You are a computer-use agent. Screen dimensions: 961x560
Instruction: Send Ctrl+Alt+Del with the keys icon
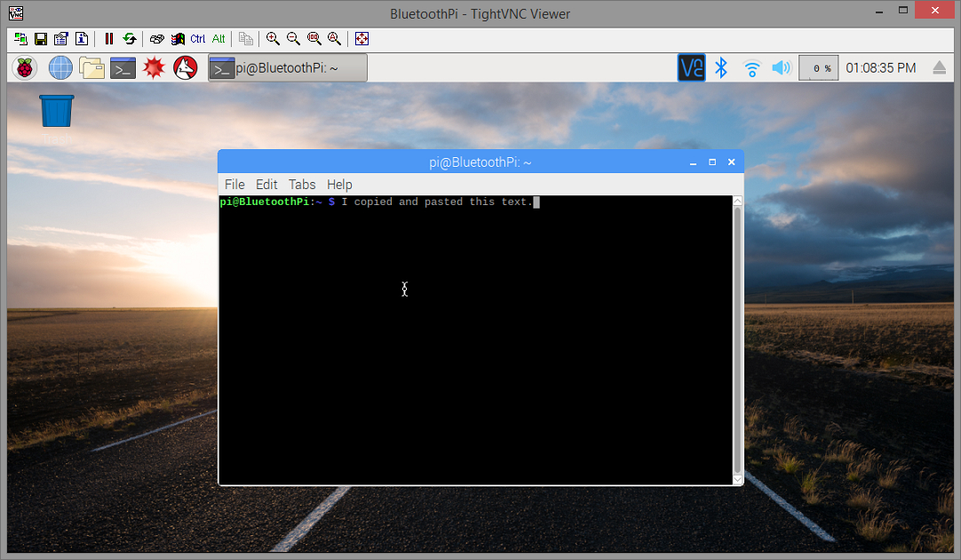(157, 38)
